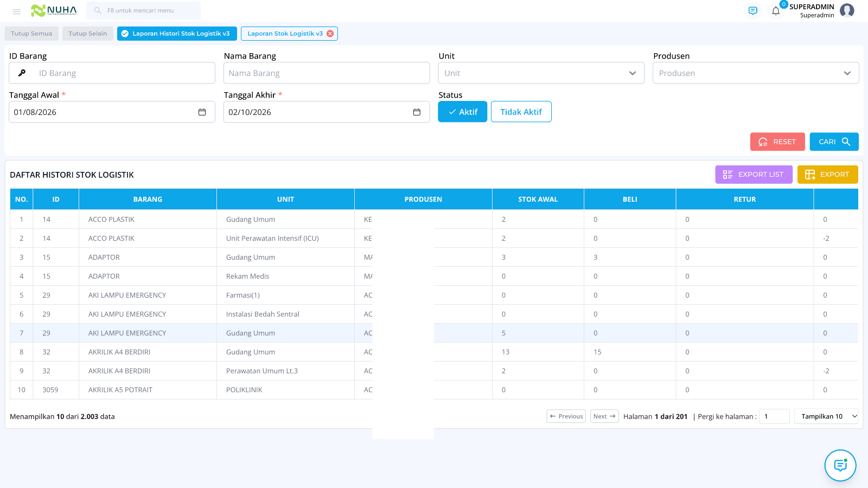Open the chat messages icon in header
The height and width of the screenshot is (488, 868).
(x=752, y=11)
